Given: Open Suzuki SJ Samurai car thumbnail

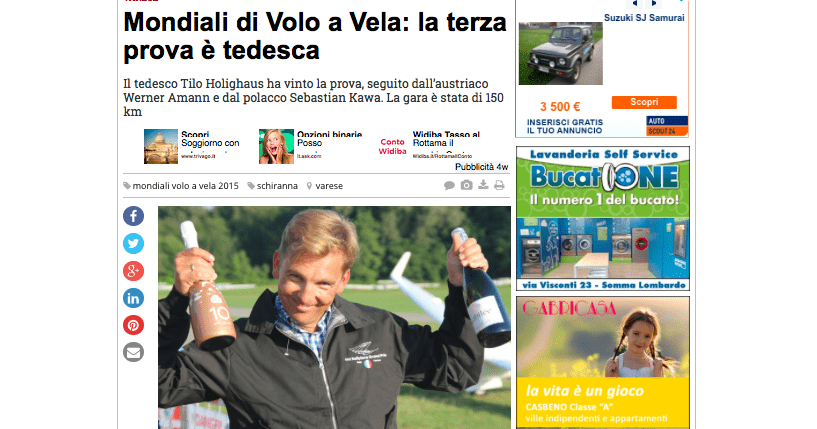Looking at the screenshot, I should point(561,53).
